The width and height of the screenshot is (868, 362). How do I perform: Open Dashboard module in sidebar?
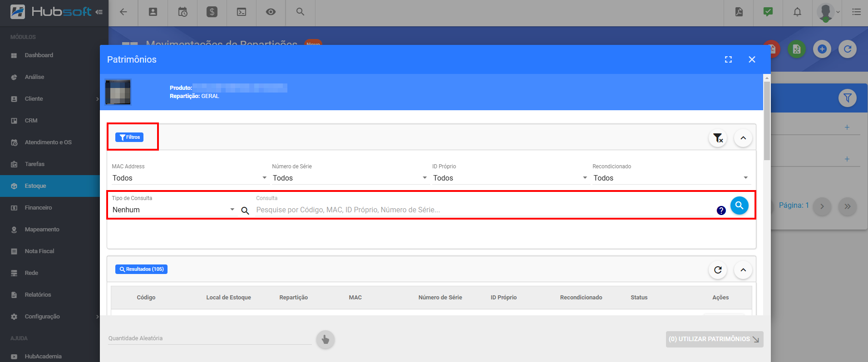click(x=50, y=55)
